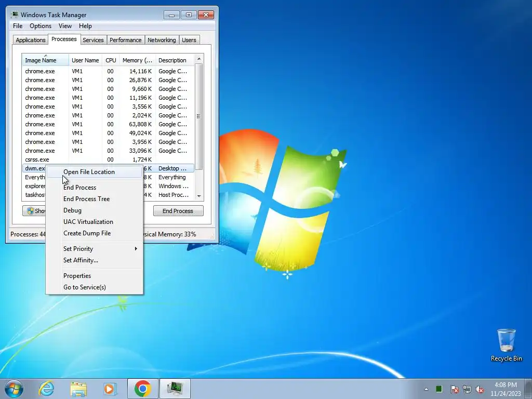Click the Windows ... description of explorer row
Screen dimensions: 532x399
[174, 186]
